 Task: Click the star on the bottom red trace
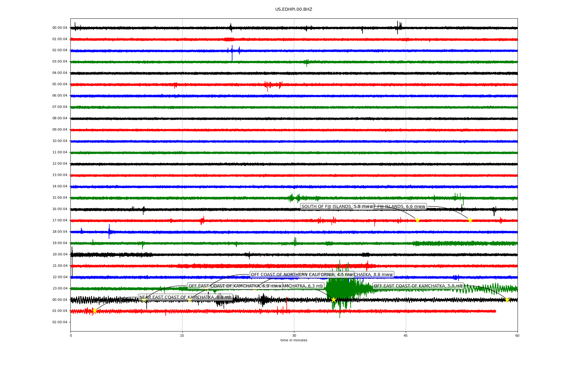[x=95, y=311]
